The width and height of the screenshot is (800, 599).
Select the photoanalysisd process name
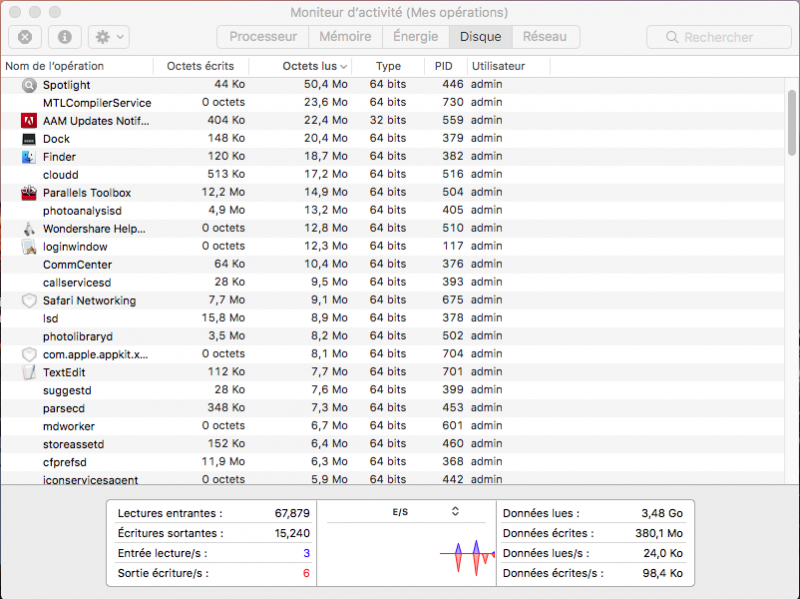click(x=82, y=211)
